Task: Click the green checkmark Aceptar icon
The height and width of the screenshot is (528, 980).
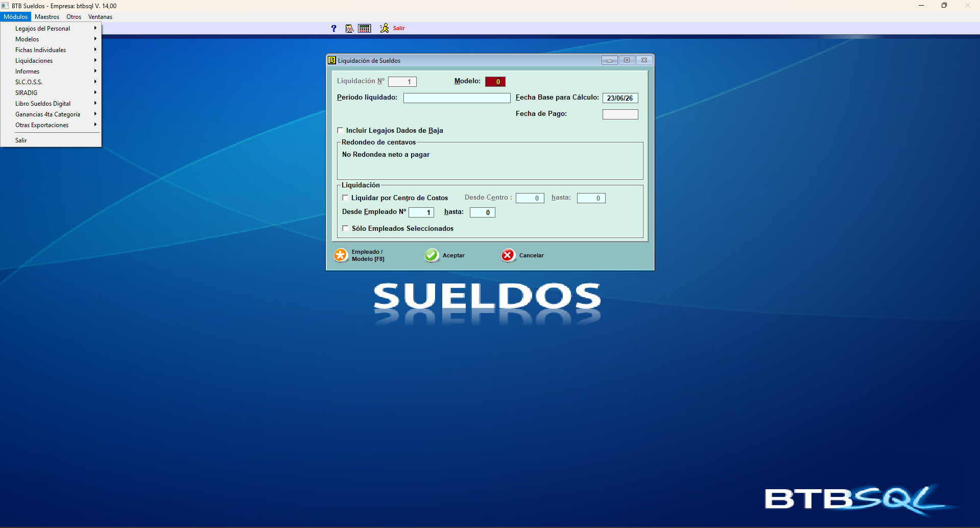Action: point(432,255)
